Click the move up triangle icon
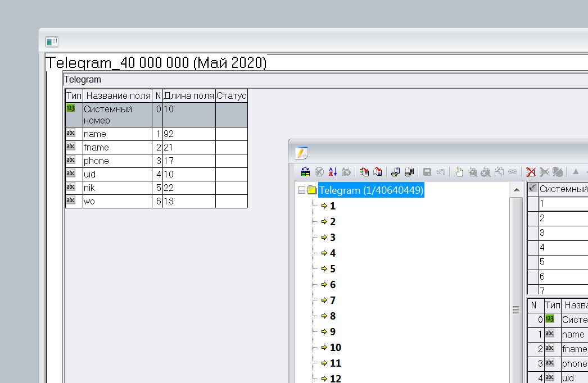Viewport: 588px width, 383px height. 576,172
